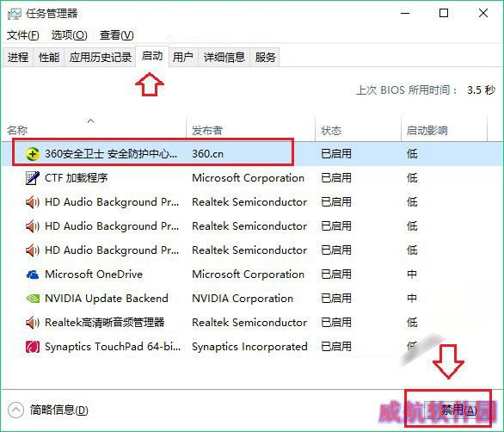Sort by the 启动影响 column header

444,129
